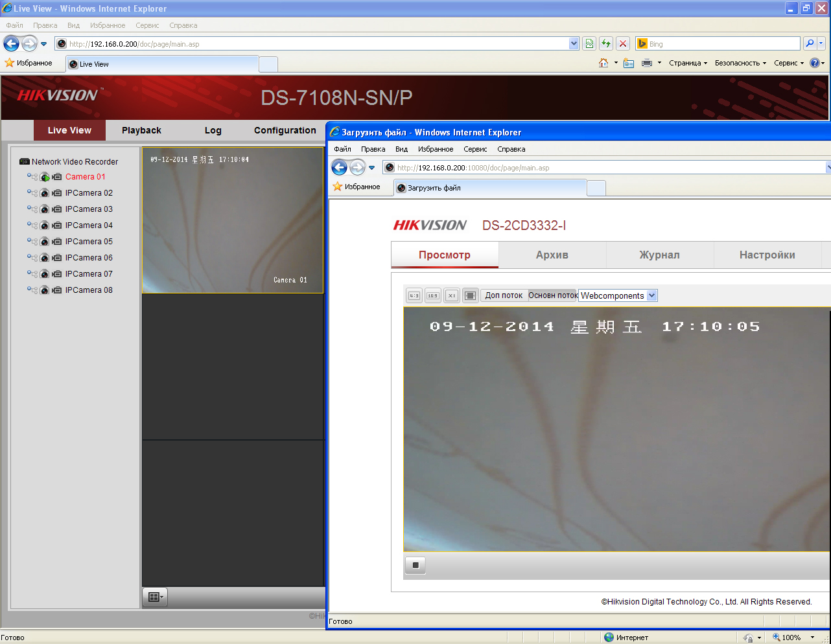Switch to Playback tab
Screen dimensions: 831x644
(x=141, y=130)
